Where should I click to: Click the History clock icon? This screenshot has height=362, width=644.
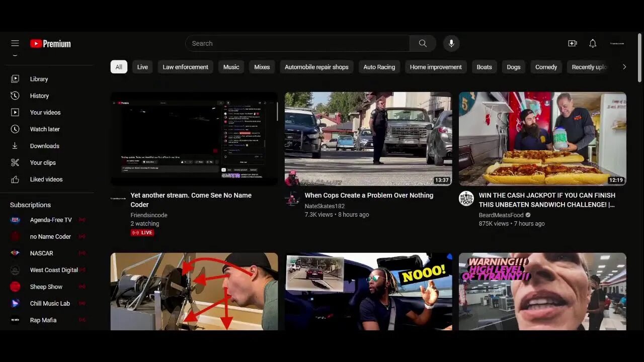(15, 96)
